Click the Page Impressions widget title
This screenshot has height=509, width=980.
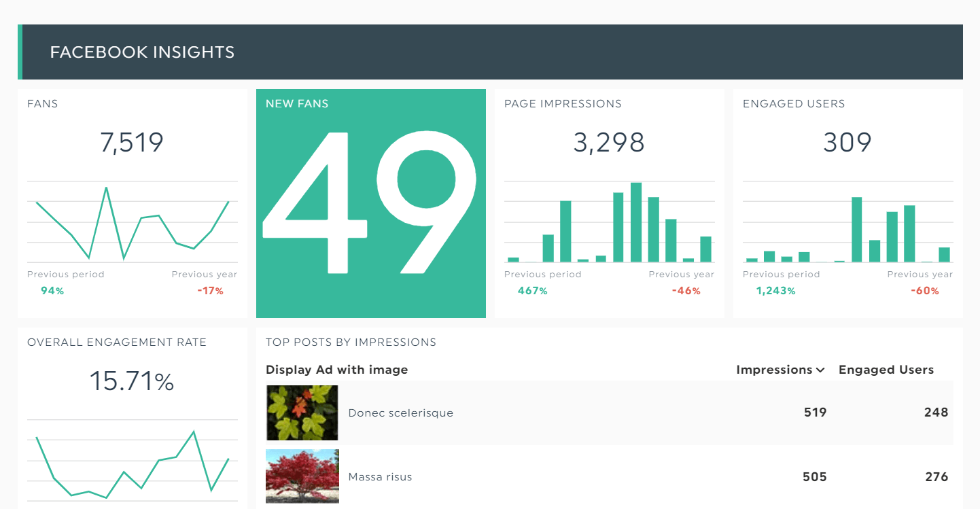pyautogui.click(x=563, y=104)
